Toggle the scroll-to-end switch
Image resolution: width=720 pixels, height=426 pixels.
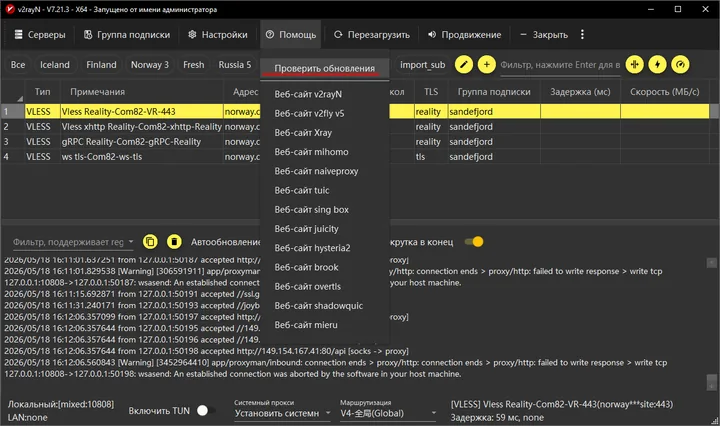474,241
